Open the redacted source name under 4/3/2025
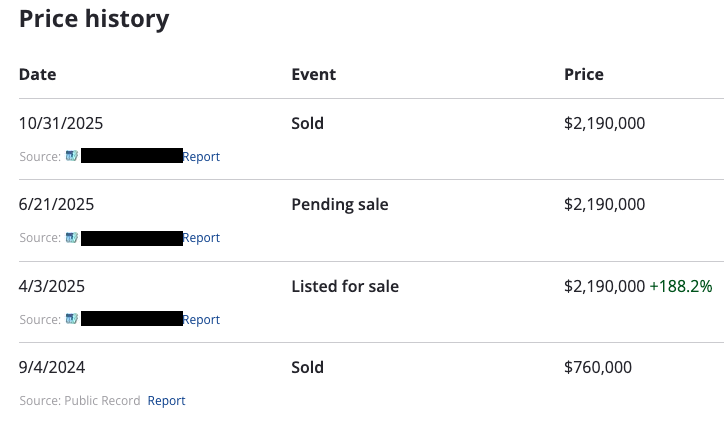This screenshot has height=428, width=724. (x=132, y=319)
